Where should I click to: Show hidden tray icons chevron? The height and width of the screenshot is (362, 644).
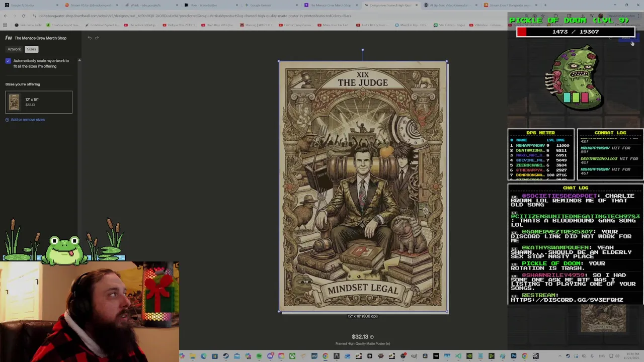(x=560, y=356)
